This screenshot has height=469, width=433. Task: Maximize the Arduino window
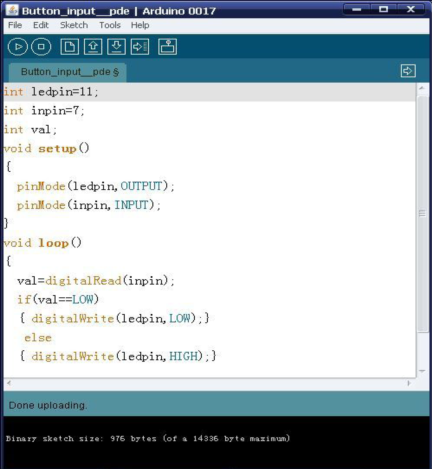(384, 9)
